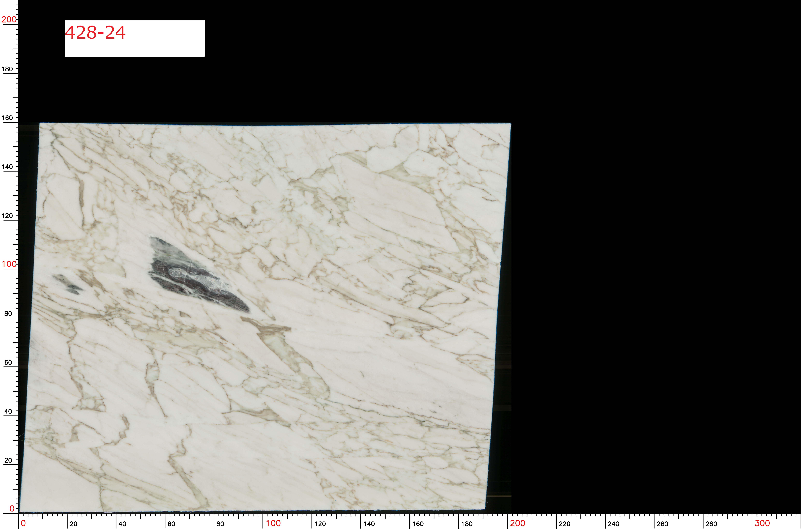Viewport: 801px width, 532px height.
Task: Pick "80" on the vertical ruler
Action: point(8,314)
